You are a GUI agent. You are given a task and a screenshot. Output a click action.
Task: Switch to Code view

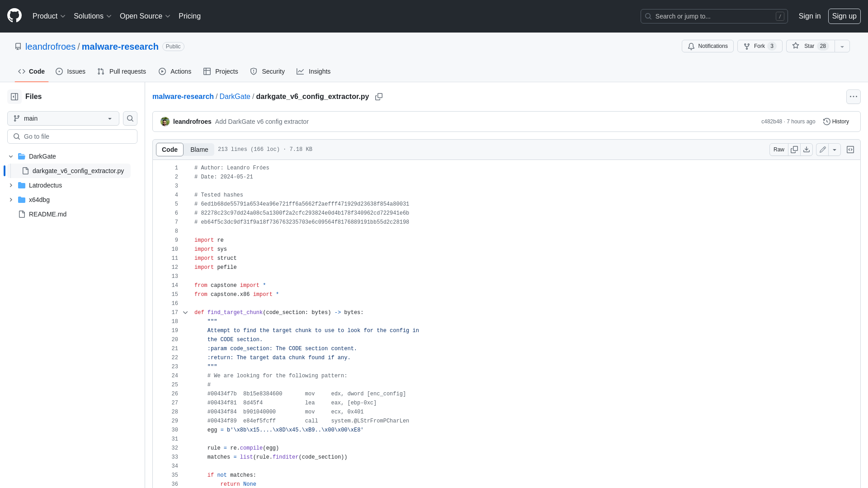(170, 150)
